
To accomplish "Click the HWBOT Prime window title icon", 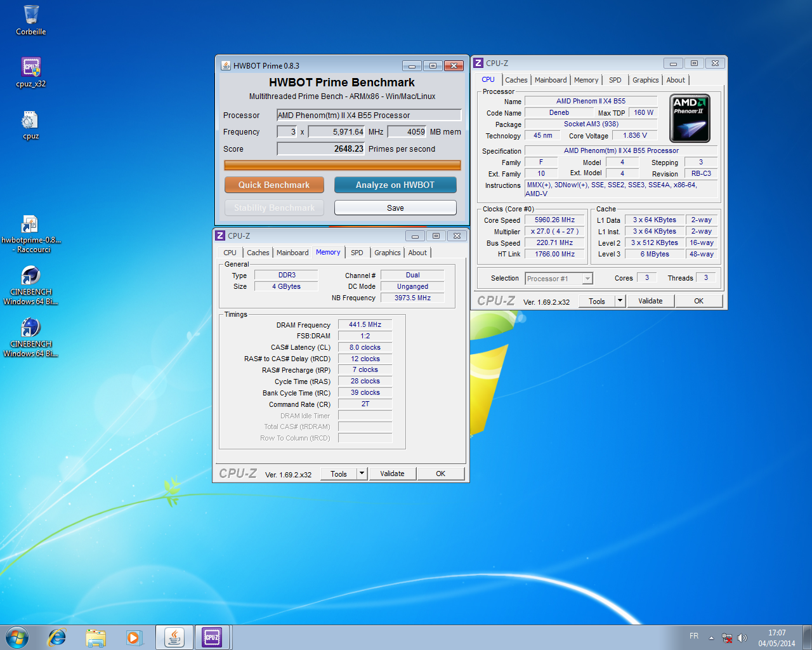I will pyautogui.click(x=226, y=65).
